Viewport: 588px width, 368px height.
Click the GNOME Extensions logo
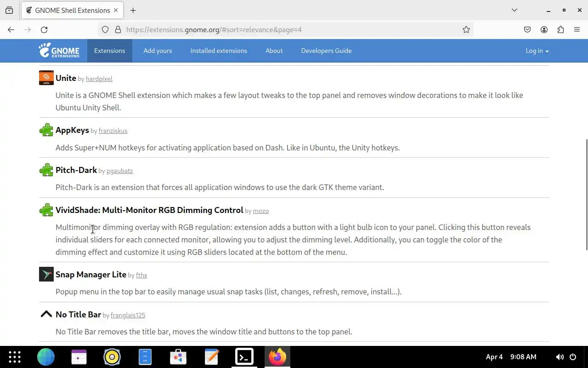tap(59, 50)
